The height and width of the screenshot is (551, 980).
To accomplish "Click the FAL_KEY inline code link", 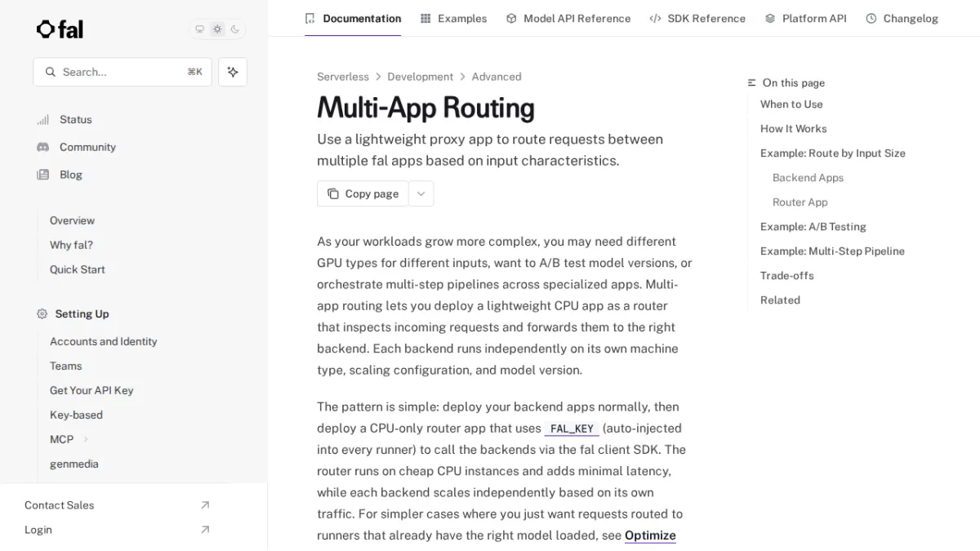I will 572,429.
